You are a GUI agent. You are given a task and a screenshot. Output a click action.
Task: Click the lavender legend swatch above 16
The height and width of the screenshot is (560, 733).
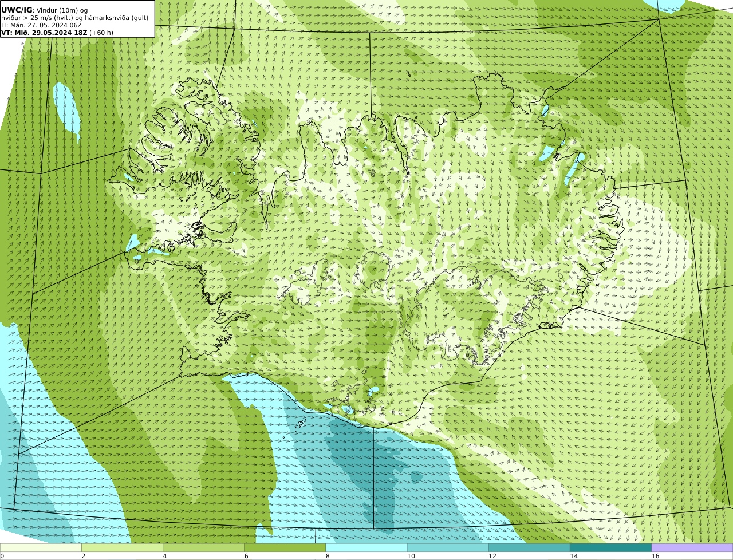(x=692, y=547)
